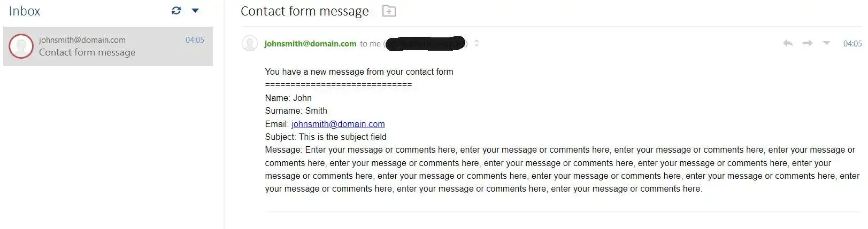
Task: Expand the recipient details arrows
Action: pos(477,43)
